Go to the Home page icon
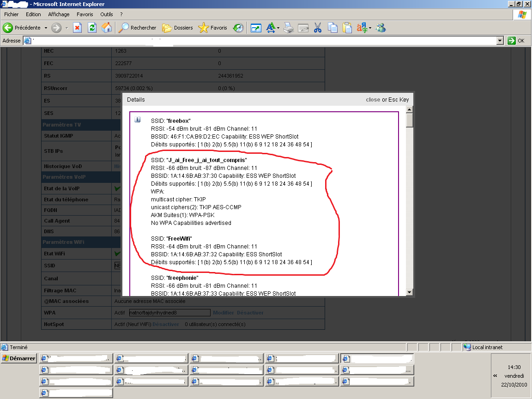This screenshot has width=532, height=399. (107, 28)
